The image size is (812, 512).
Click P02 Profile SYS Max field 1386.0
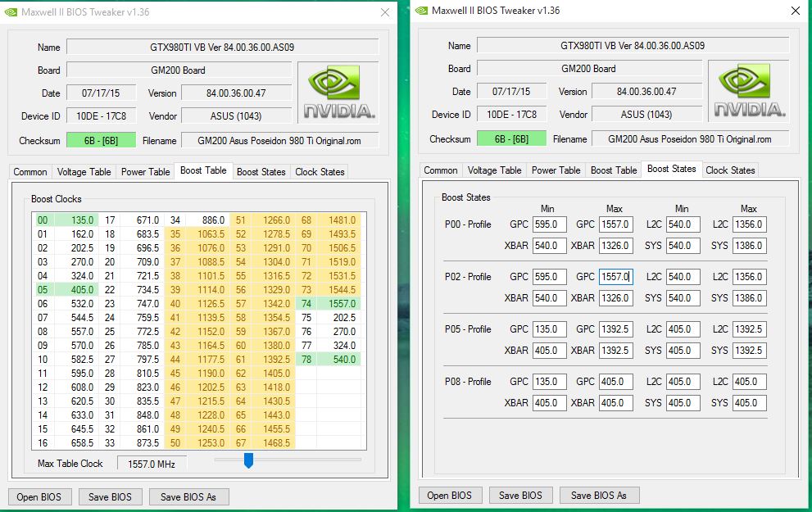click(x=750, y=297)
